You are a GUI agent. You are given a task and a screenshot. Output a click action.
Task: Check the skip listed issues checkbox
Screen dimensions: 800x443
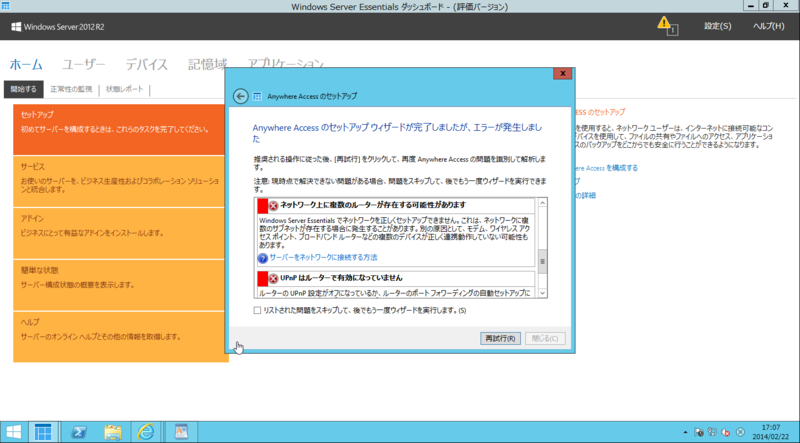tap(257, 310)
